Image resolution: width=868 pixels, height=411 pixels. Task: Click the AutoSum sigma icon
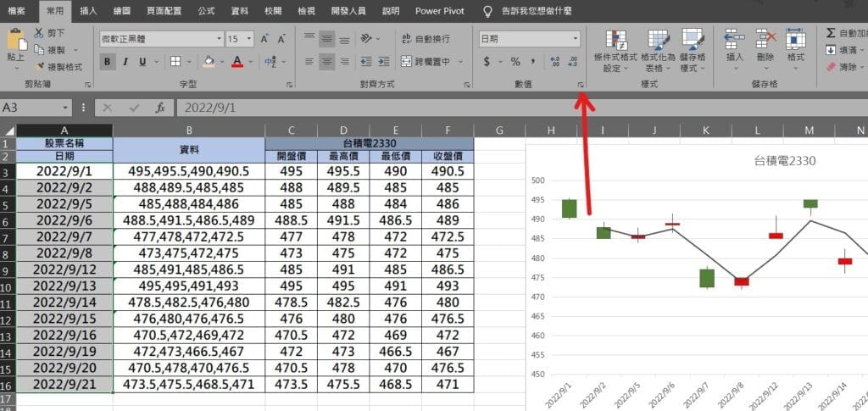point(831,33)
